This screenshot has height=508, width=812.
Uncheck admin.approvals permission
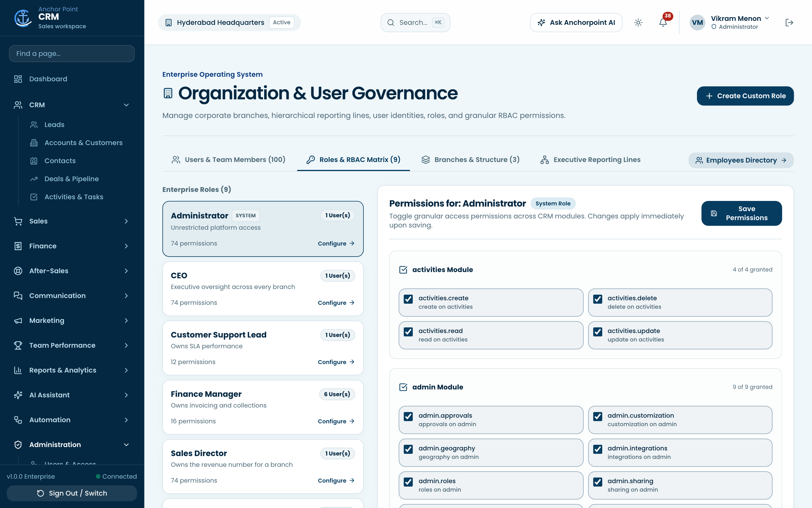[408, 417]
